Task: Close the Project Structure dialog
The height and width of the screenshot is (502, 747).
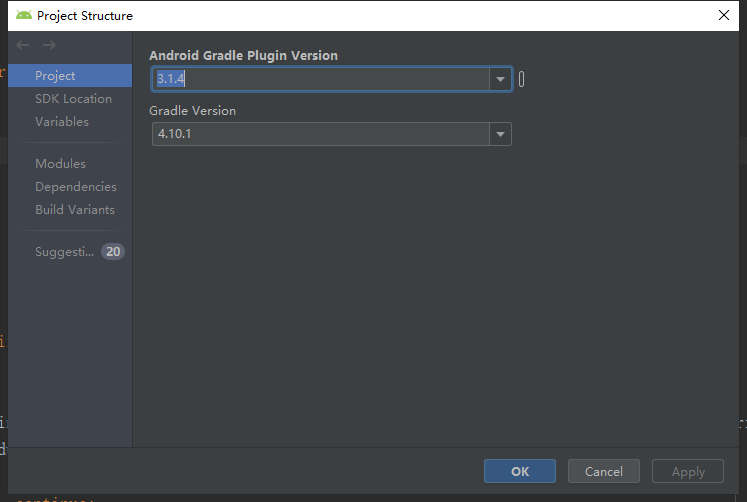Action: pyautogui.click(x=724, y=15)
